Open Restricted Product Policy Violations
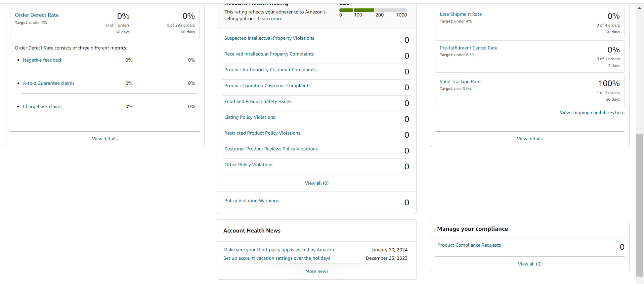644x284 pixels. pyautogui.click(x=262, y=133)
